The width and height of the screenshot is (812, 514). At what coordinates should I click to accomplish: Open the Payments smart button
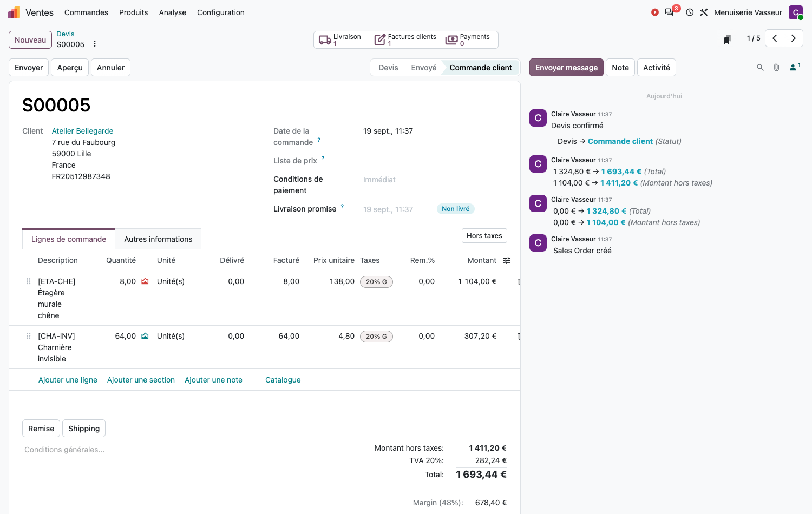pyautogui.click(x=470, y=40)
